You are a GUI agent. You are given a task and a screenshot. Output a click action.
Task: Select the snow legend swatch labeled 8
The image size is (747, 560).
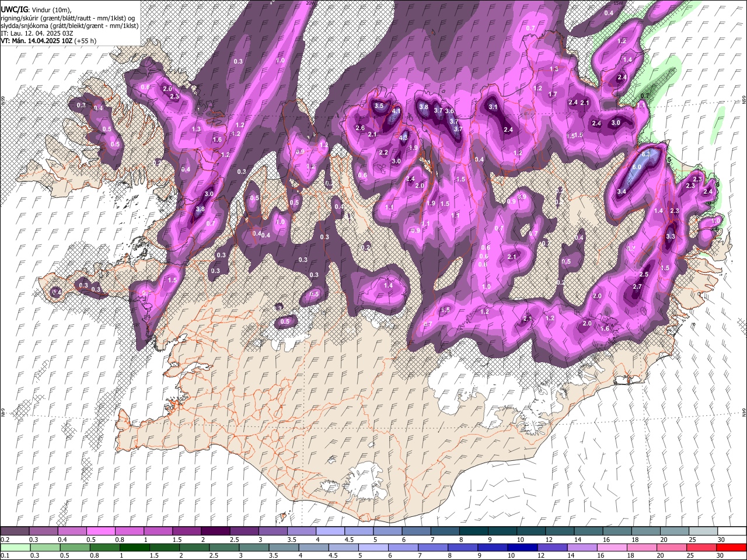coord(473,531)
